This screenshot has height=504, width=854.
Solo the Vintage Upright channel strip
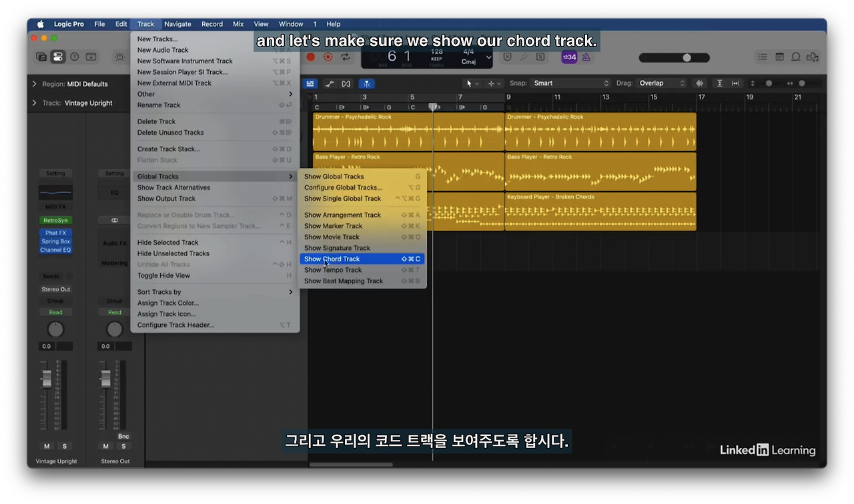tap(65, 446)
